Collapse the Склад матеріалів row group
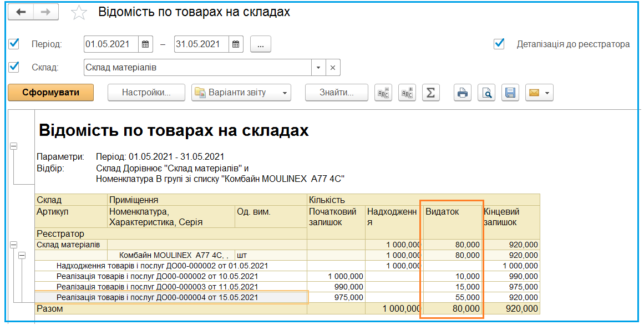The height and width of the screenshot is (325, 644). click(13, 245)
